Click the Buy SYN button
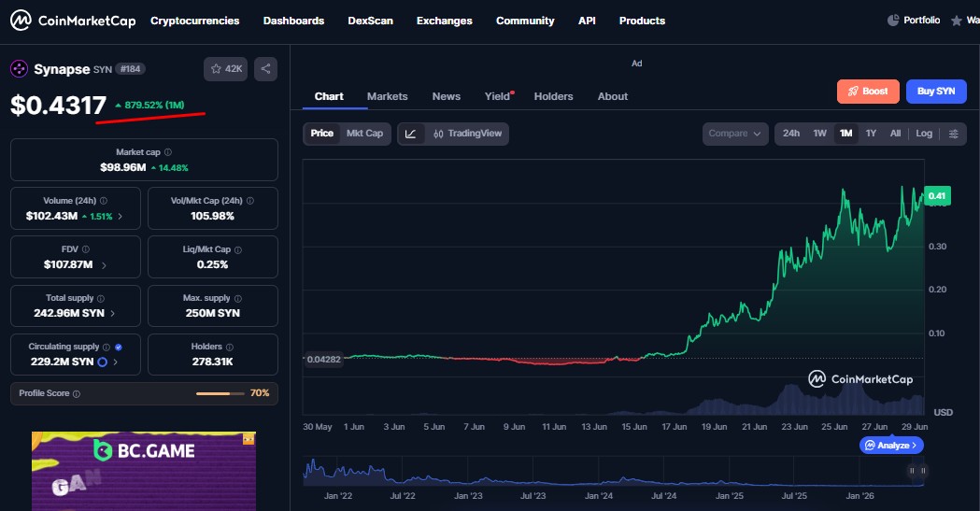Viewport: 980px width, 511px height. click(936, 92)
